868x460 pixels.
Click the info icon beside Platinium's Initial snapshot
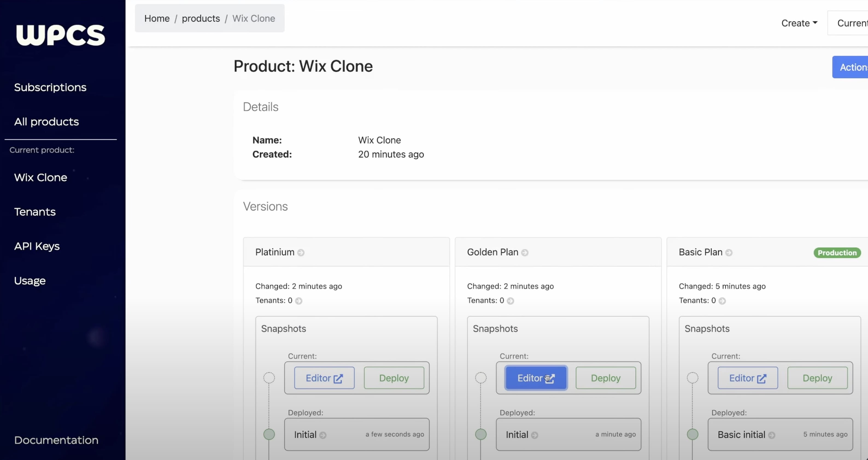(323, 435)
